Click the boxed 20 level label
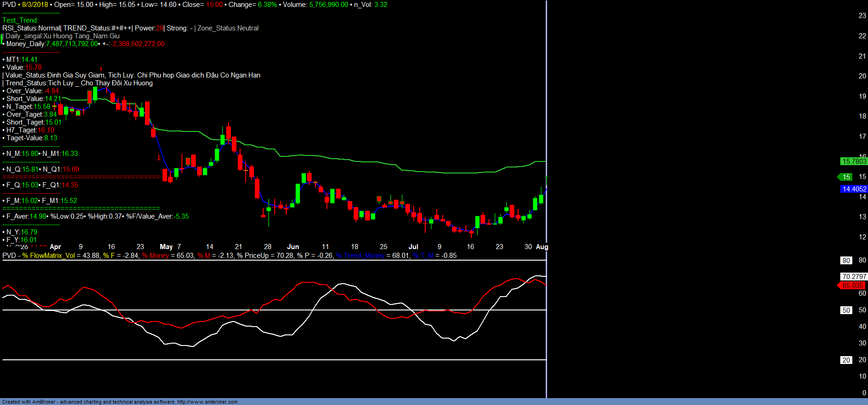The width and height of the screenshot is (868, 405). click(846, 360)
